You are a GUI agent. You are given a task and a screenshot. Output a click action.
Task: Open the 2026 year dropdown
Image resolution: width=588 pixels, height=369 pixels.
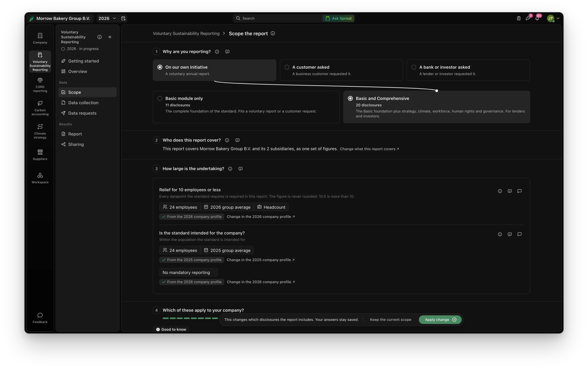pos(107,18)
